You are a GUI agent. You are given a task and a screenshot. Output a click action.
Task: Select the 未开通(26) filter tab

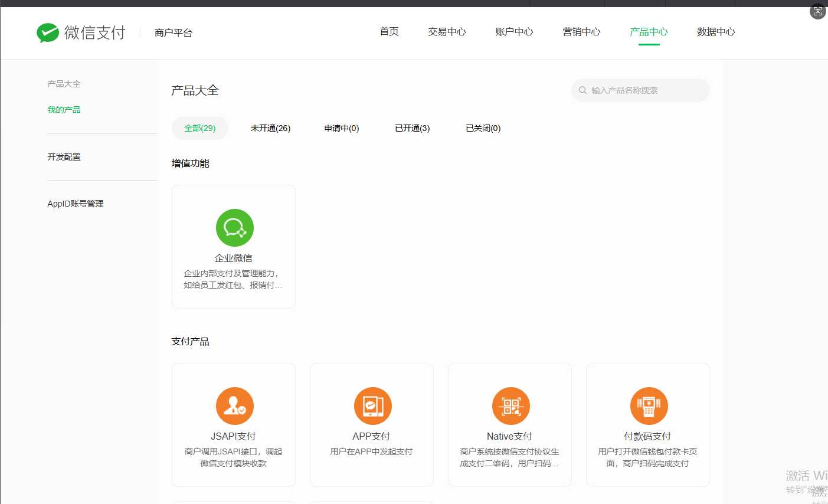click(270, 128)
